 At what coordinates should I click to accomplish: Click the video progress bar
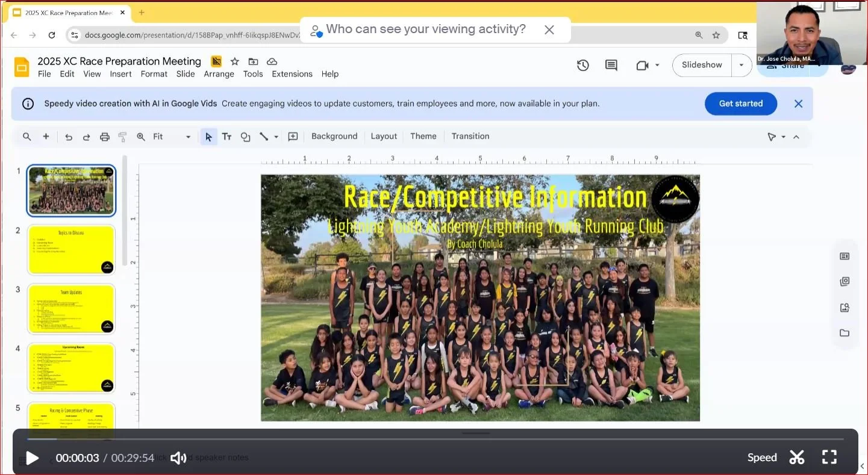point(435,439)
